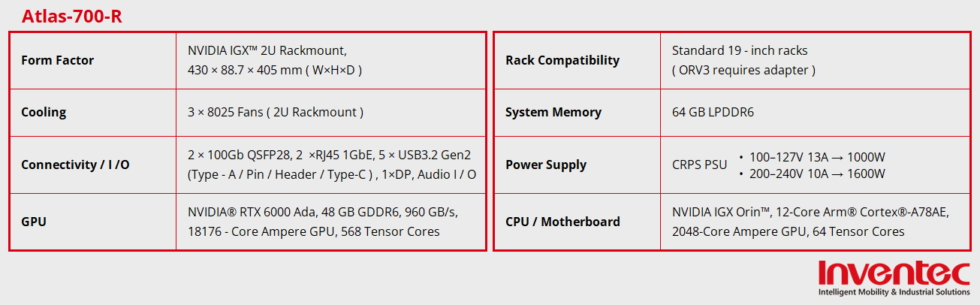
Task: Click the CRPS PSU text
Action: [x=699, y=165]
